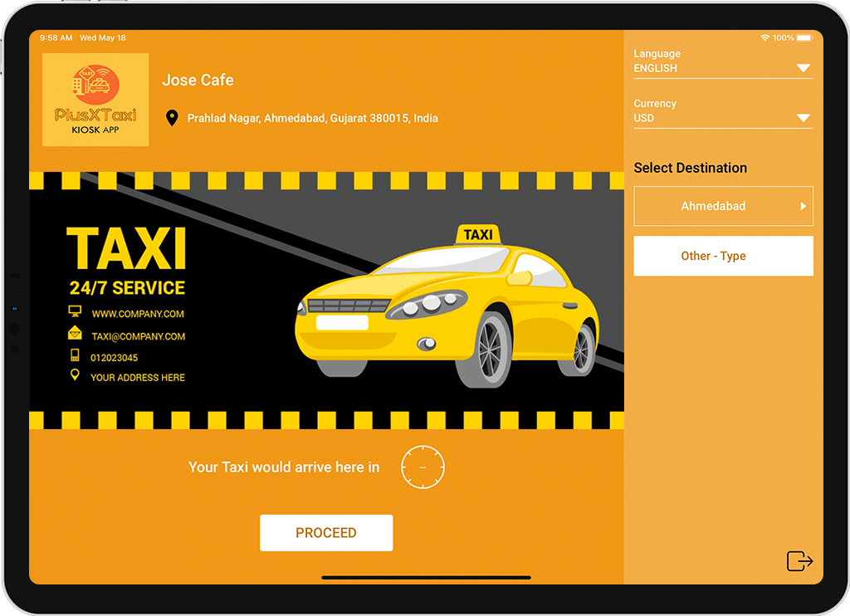Select the USD currency value
Viewport: 850px width, 616px height.
coord(644,118)
